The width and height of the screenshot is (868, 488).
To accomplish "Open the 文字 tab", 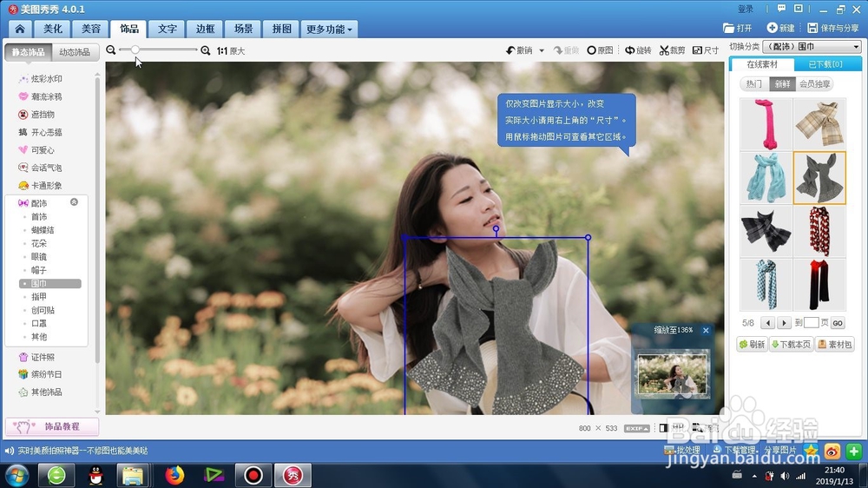I will click(168, 29).
